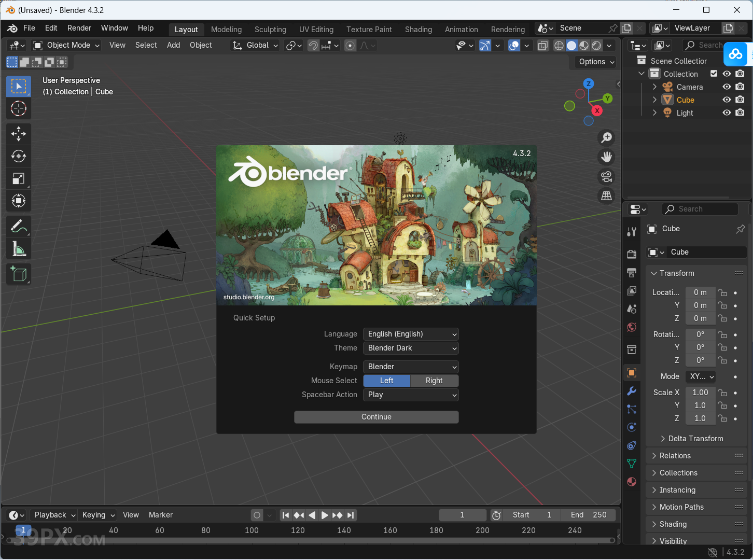Viewport: 753px width, 560px height.
Task: Hide the Cube using its eye toggle
Action: (x=726, y=100)
